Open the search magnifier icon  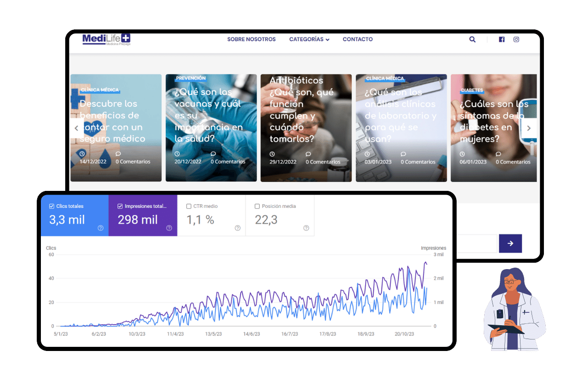tap(472, 40)
